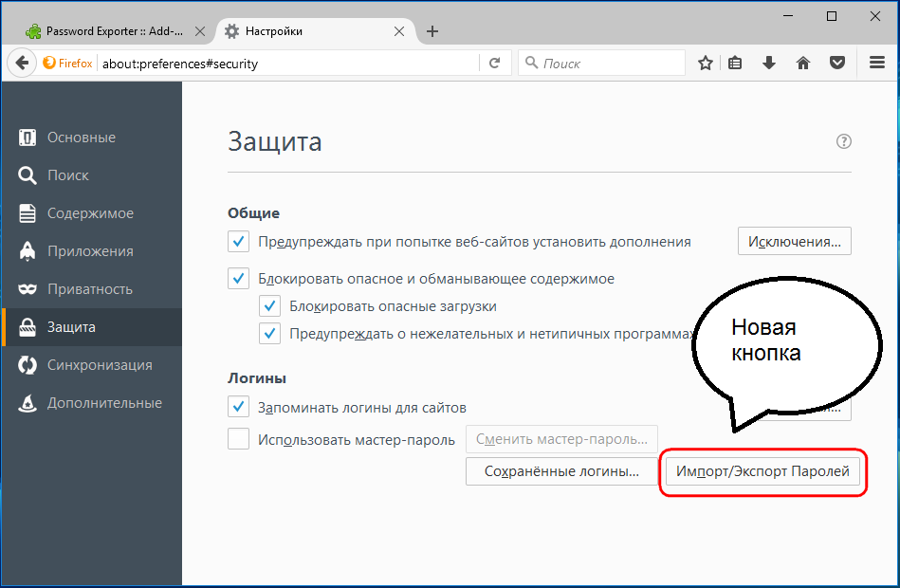
Task: Click the bookmark star icon
Action: (706, 64)
